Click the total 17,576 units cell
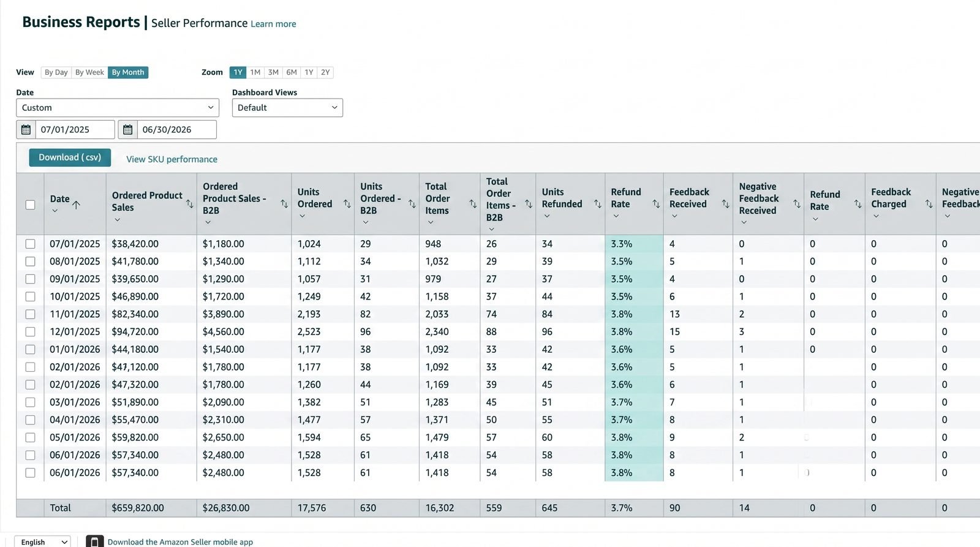The width and height of the screenshot is (980, 547). [312, 508]
